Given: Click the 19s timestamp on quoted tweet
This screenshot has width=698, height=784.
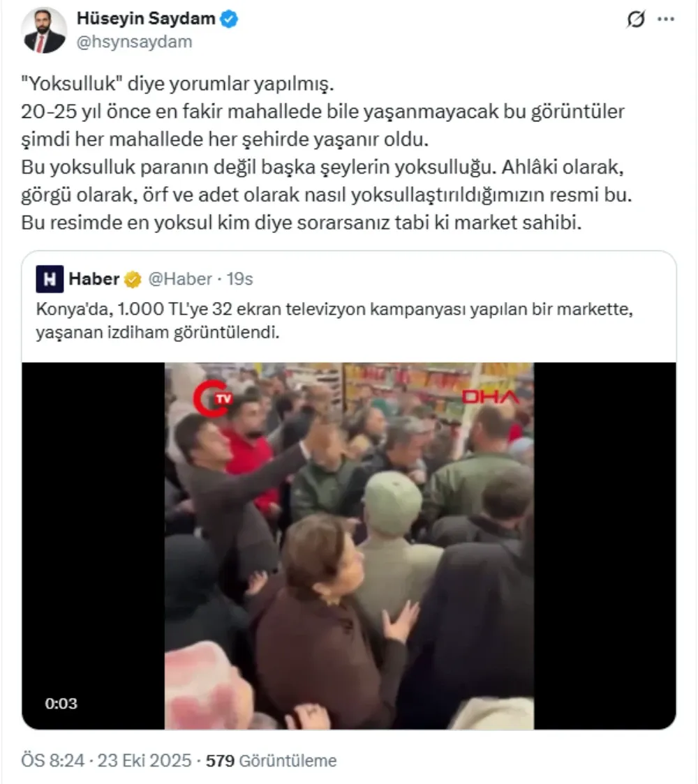Looking at the screenshot, I should 239,279.
